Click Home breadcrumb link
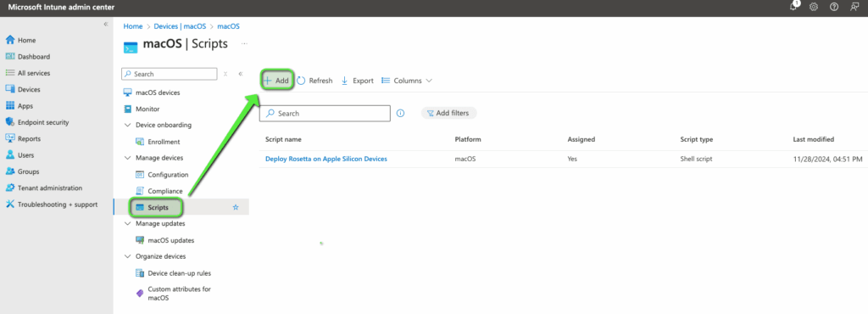The height and width of the screenshot is (314, 868). click(133, 26)
